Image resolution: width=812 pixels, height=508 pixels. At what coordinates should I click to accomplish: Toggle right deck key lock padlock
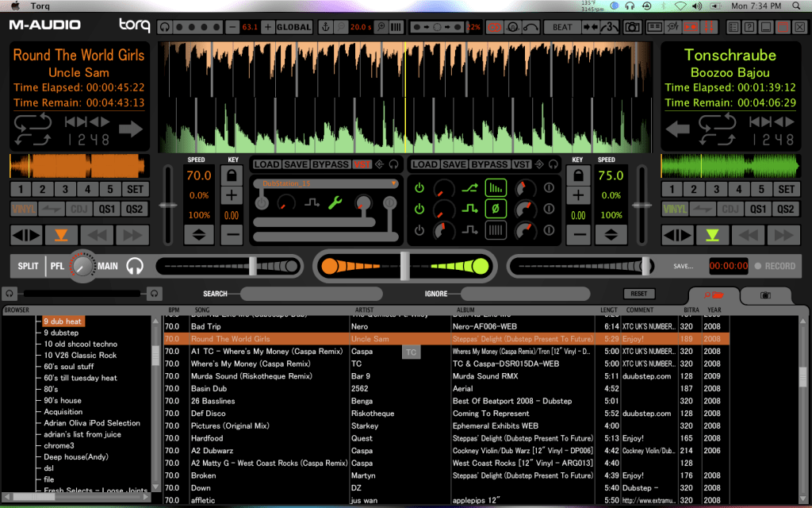tap(578, 175)
